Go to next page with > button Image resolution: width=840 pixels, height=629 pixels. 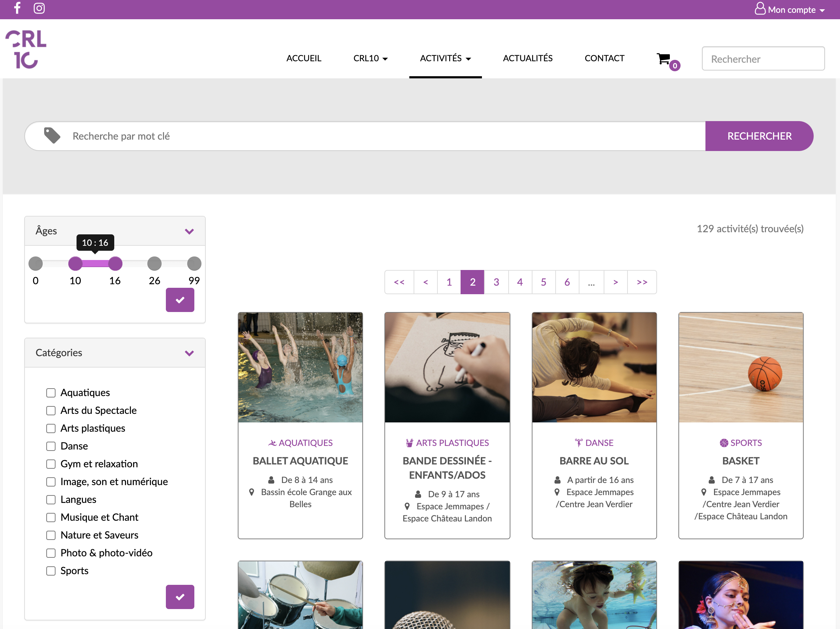coord(615,282)
